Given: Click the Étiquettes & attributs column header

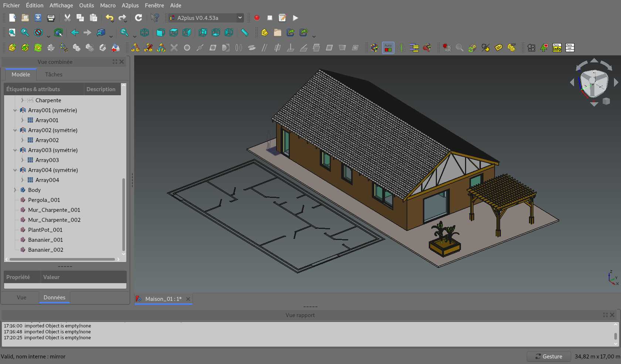Looking at the screenshot, I should (44, 89).
